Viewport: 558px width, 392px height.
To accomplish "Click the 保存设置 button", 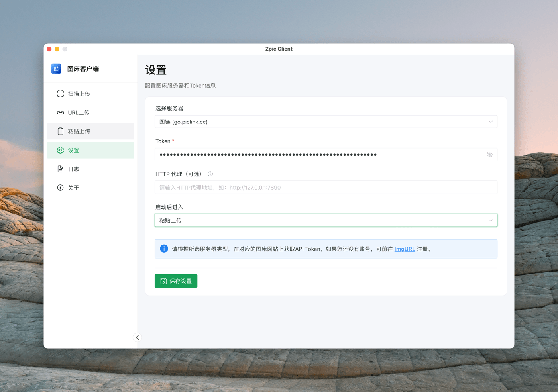I will pos(176,281).
